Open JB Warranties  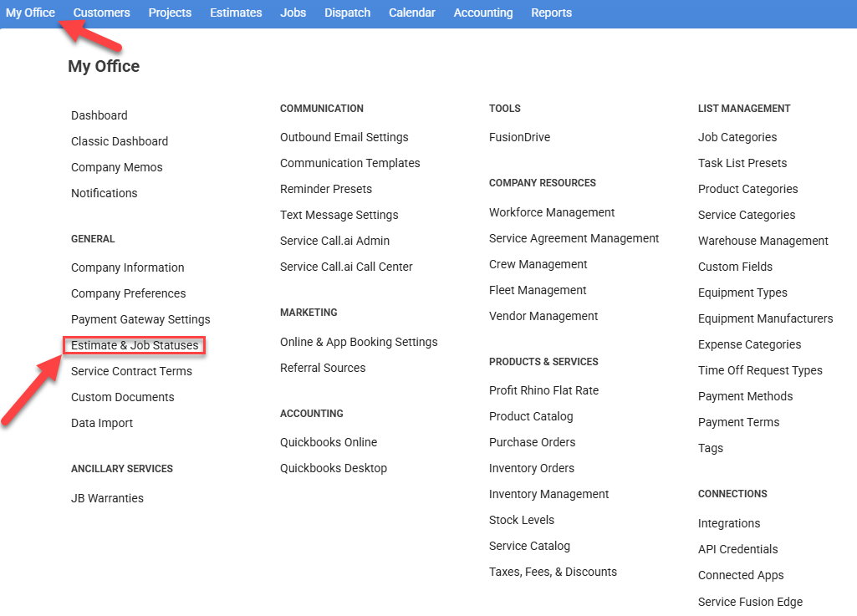tap(108, 498)
